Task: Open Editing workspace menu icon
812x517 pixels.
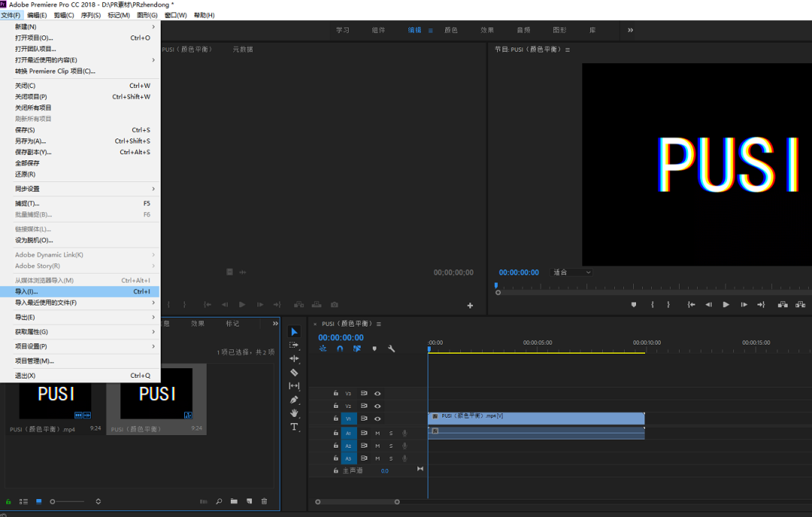Action: [430, 31]
